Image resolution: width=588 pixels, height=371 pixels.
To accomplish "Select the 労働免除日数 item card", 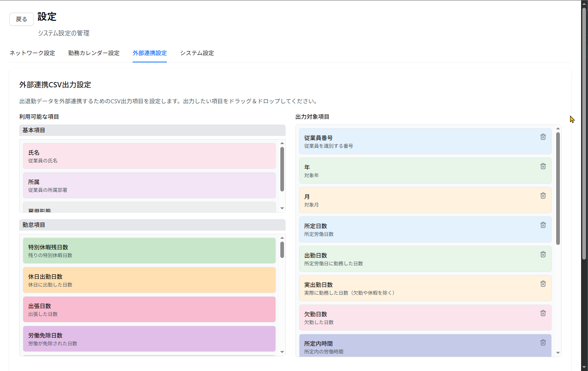I will (x=149, y=339).
